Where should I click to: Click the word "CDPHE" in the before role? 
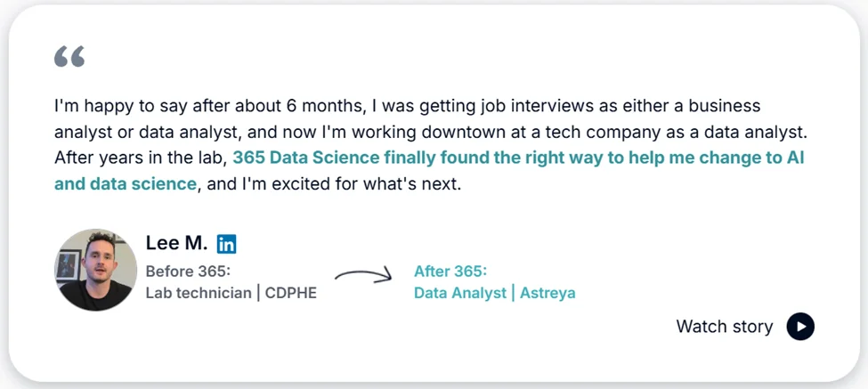[291, 293]
